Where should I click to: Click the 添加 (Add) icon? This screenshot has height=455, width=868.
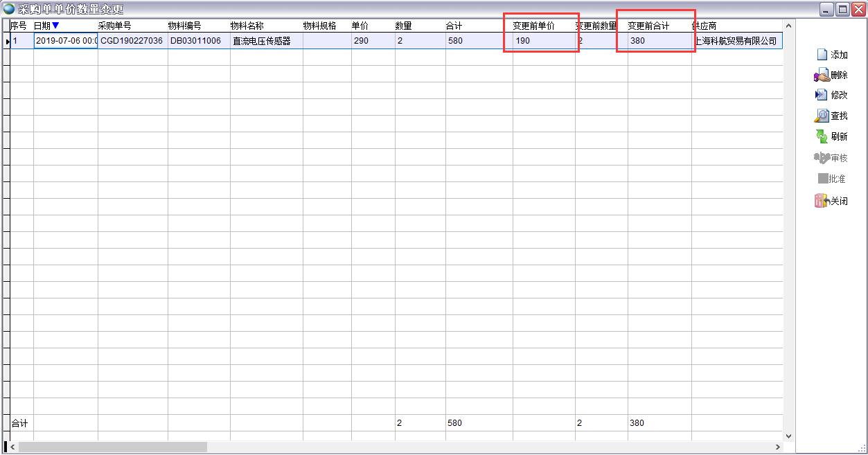(822, 55)
